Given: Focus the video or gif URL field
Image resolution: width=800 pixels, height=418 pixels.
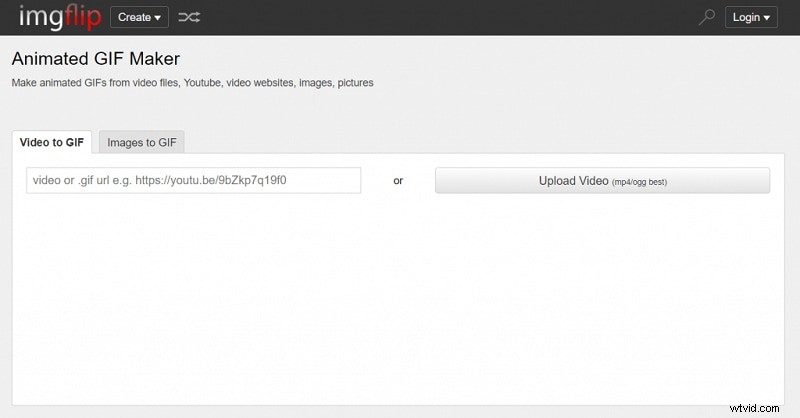Looking at the screenshot, I should pos(193,181).
